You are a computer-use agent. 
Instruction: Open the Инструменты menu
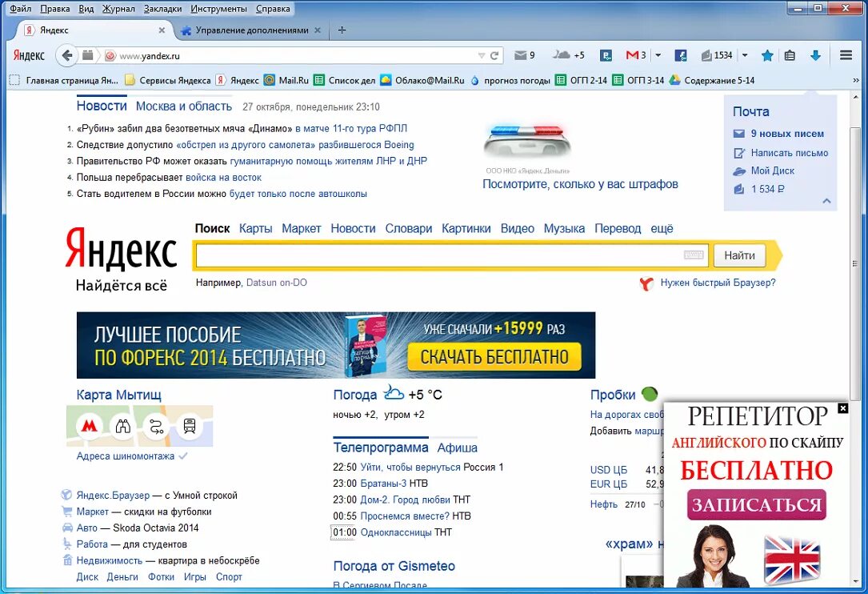coord(218,8)
